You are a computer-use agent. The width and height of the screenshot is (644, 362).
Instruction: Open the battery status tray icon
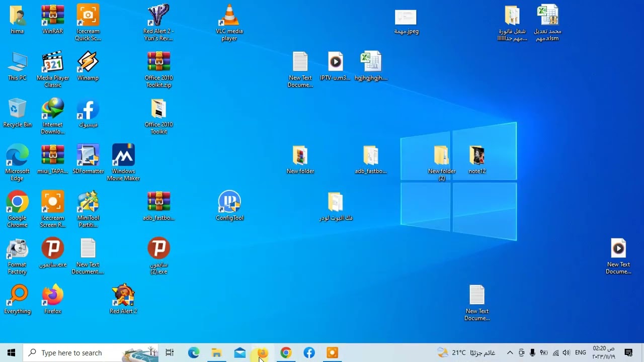click(544, 353)
